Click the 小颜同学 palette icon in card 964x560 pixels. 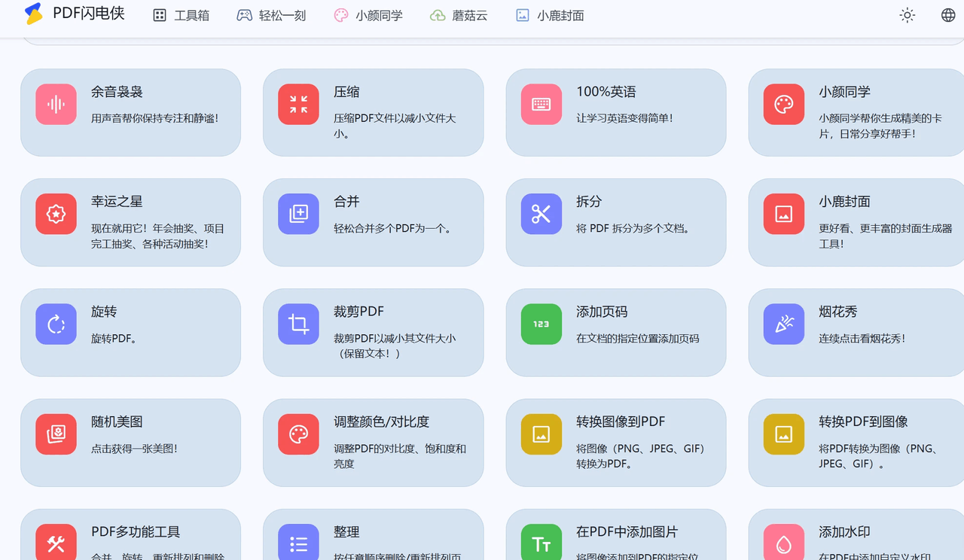click(x=784, y=104)
